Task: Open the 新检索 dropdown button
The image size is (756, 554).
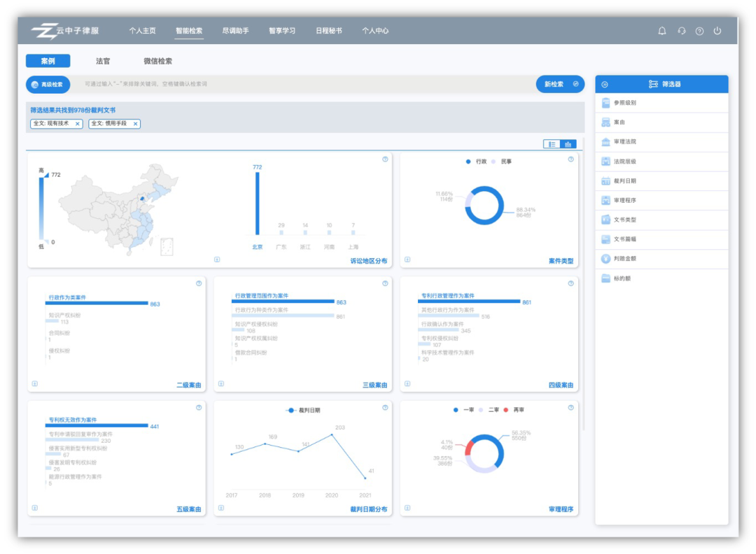Action: [560, 85]
